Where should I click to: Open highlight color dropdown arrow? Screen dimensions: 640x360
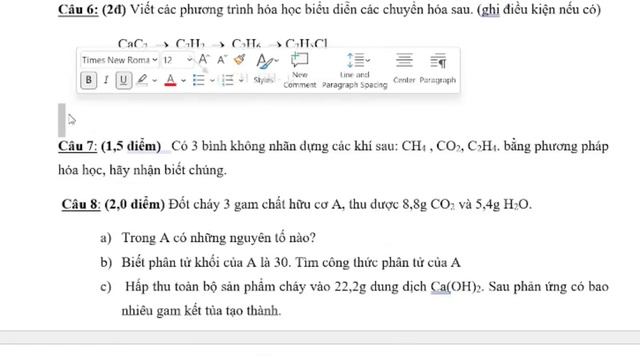click(154, 80)
